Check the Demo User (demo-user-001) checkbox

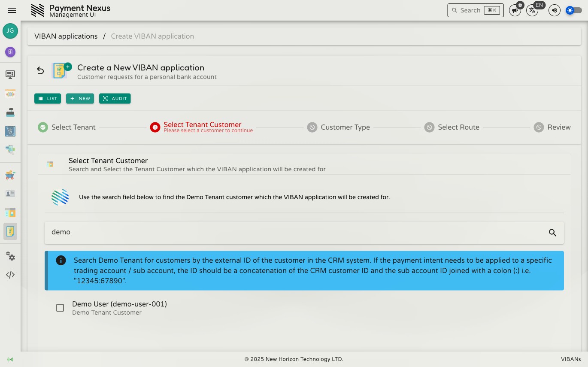coord(60,308)
